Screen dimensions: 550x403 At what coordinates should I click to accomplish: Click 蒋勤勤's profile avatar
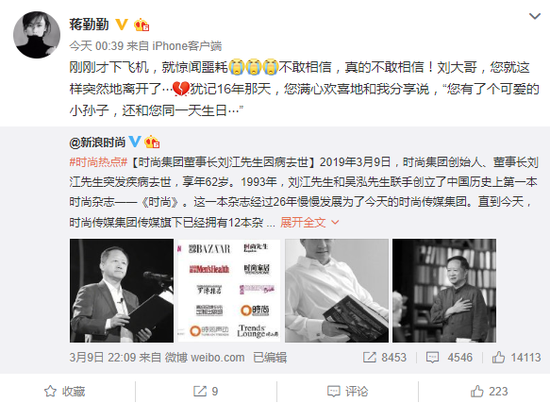pos(37,35)
